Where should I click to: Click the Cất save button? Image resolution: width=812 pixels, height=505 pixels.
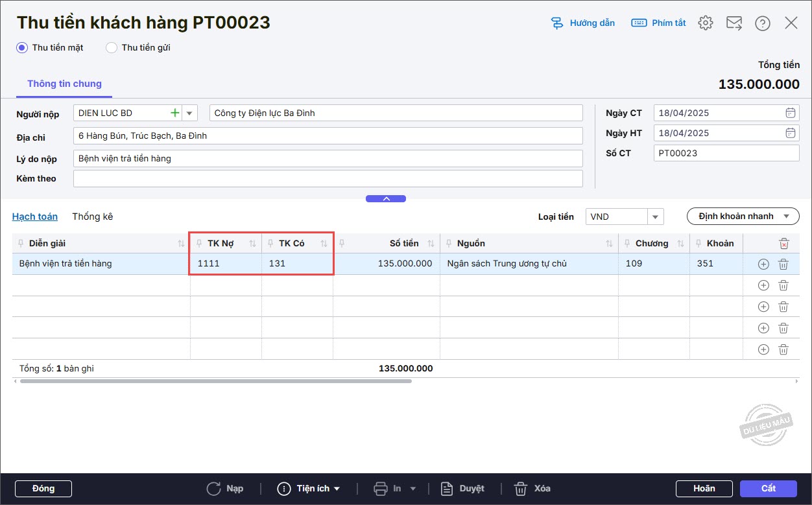tap(768, 489)
